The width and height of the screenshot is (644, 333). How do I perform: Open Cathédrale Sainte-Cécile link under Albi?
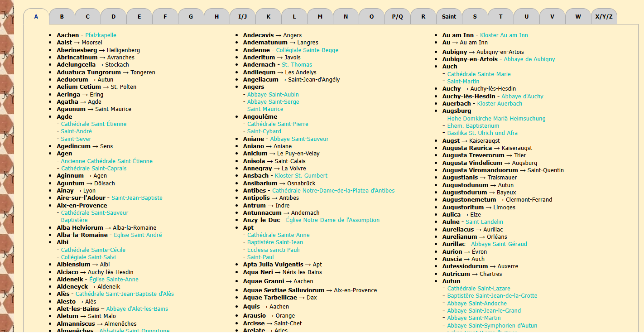[x=93, y=250]
